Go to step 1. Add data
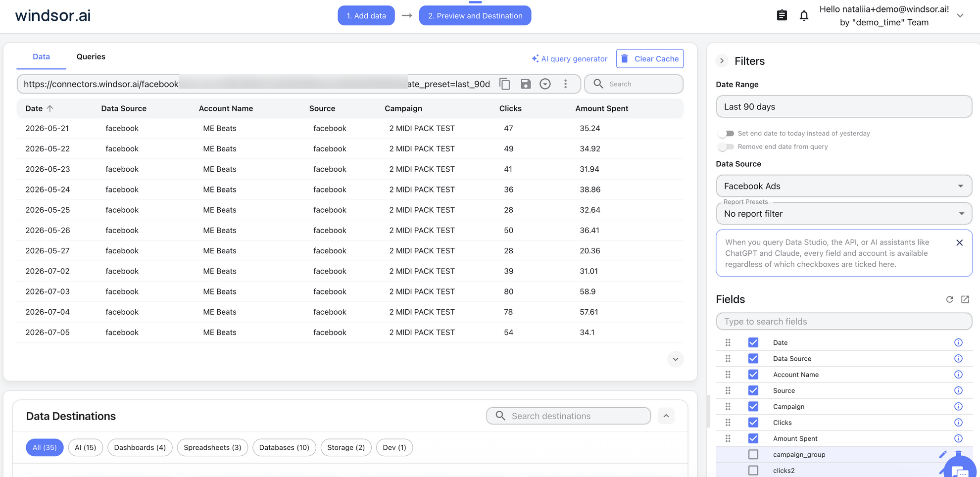Viewport: 980px width, 477px height. 366,15
